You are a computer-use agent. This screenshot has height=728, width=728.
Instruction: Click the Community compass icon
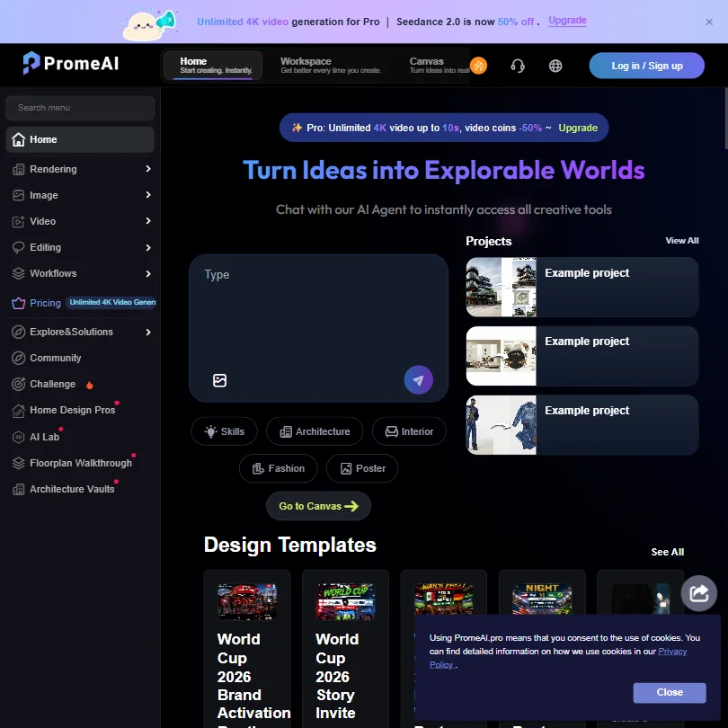(x=19, y=358)
